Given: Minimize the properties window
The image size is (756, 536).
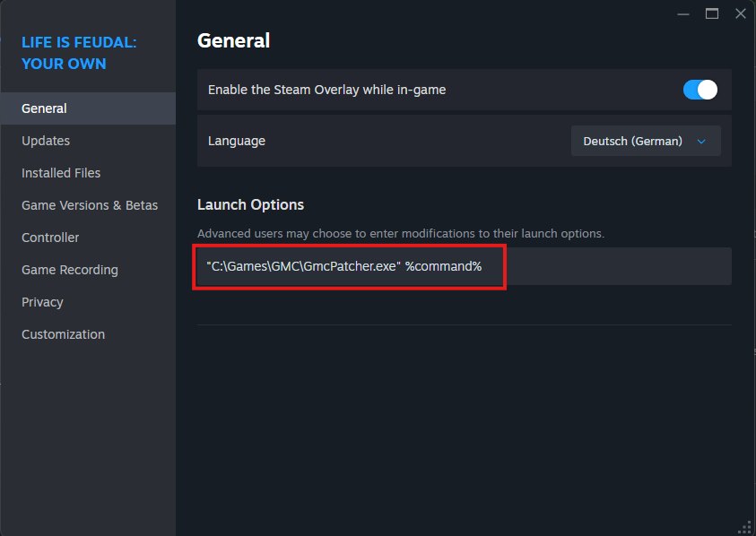Looking at the screenshot, I should pyautogui.click(x=683, y=14).
